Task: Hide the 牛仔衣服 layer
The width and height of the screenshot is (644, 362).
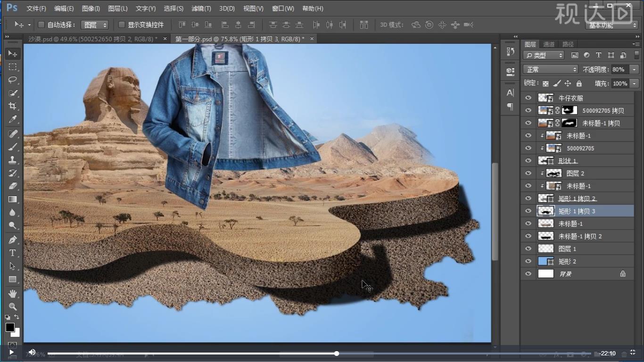Action: pyautogui.click(x=528, y=98)
